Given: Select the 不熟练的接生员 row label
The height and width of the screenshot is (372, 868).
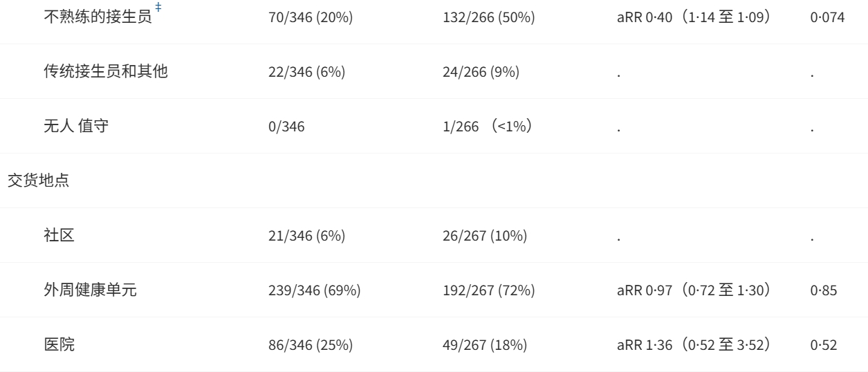Looking at the screenshot, I should pos(98,17).
